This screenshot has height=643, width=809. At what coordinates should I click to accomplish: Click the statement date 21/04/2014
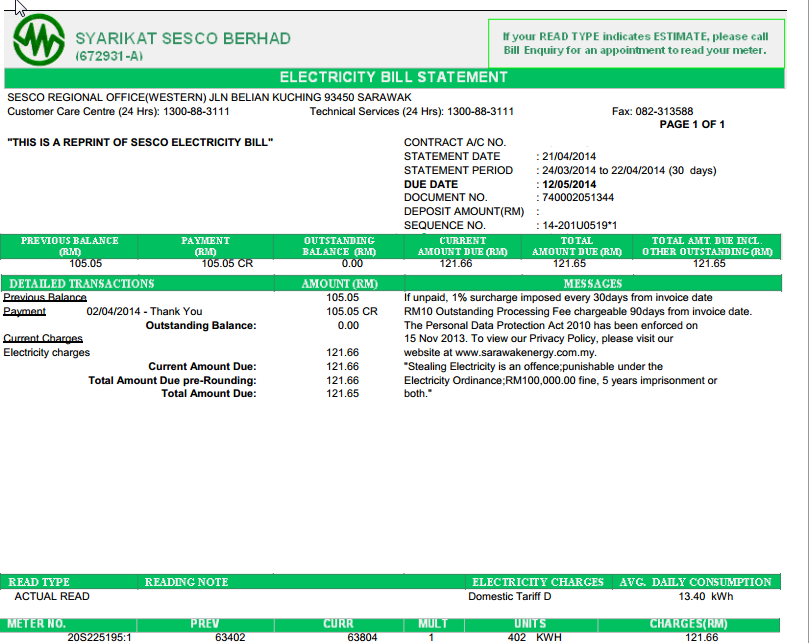tap(569, 156)
